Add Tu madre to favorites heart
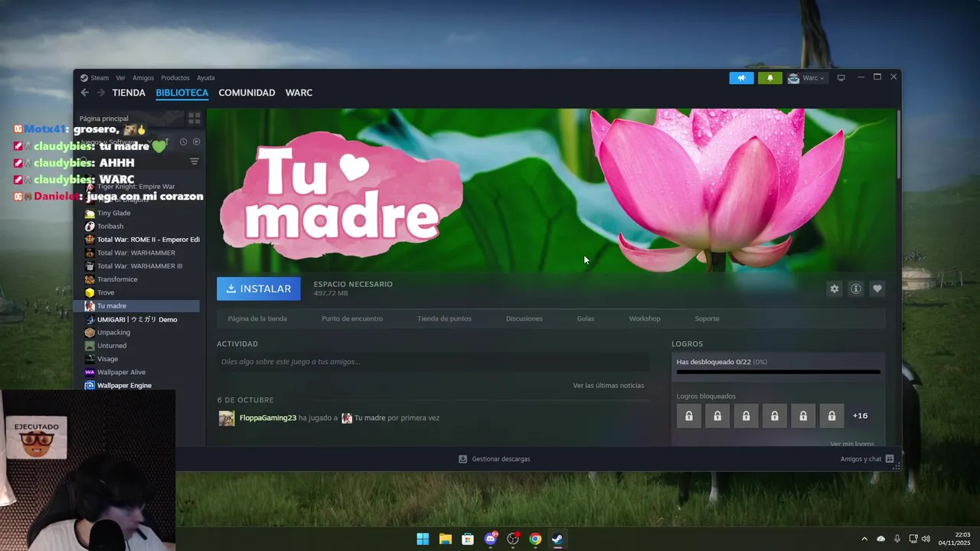 [x=877, y=289]
